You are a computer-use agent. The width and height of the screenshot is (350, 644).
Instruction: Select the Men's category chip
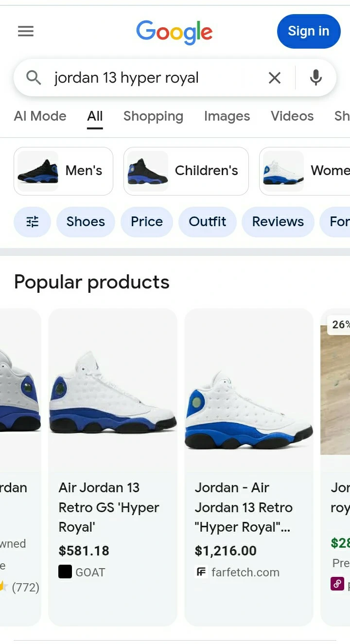(64, 171)
